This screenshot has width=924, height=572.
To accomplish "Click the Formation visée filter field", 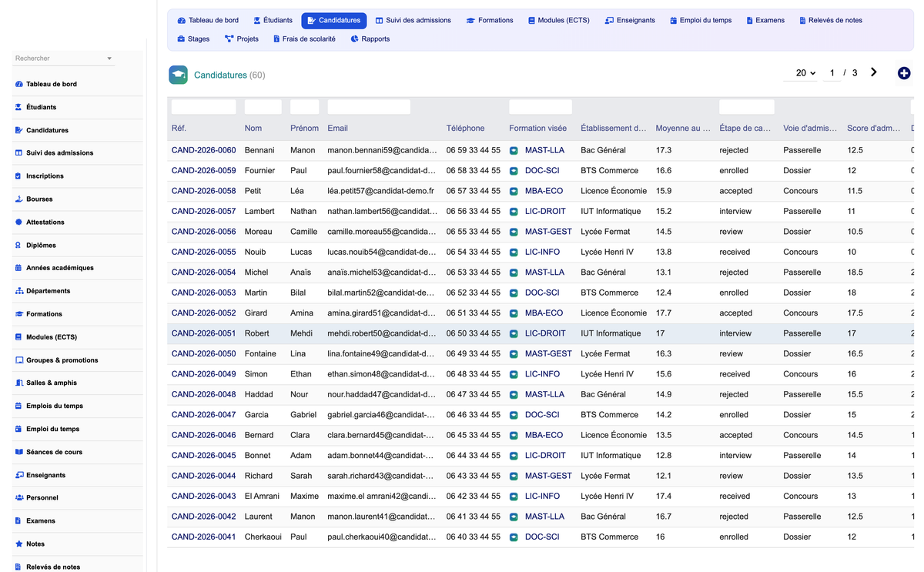I will point(541,107).
